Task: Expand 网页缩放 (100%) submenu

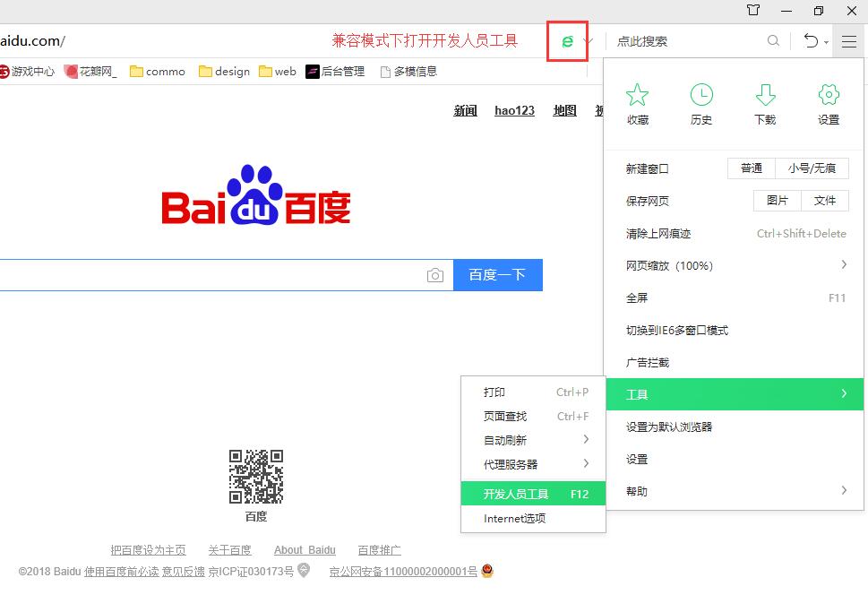Action: pos(735,266)
